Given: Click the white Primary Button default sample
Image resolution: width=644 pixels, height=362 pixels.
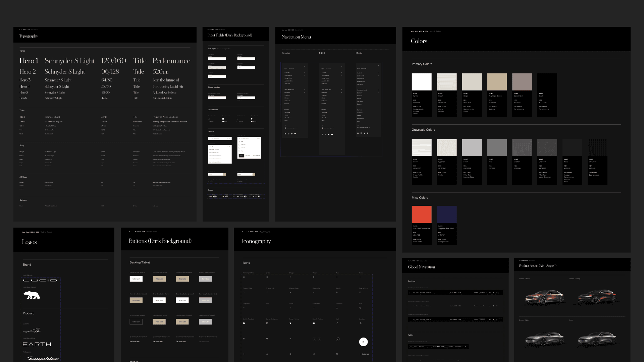Looking at the screenshot, I should (136, 279).
